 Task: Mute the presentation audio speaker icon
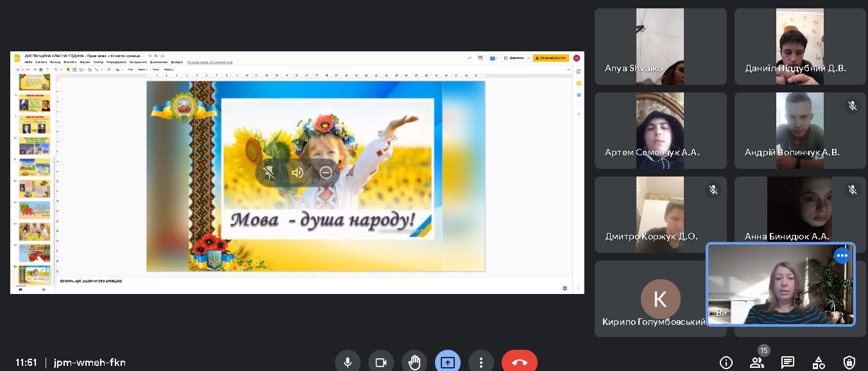(297, 173)
